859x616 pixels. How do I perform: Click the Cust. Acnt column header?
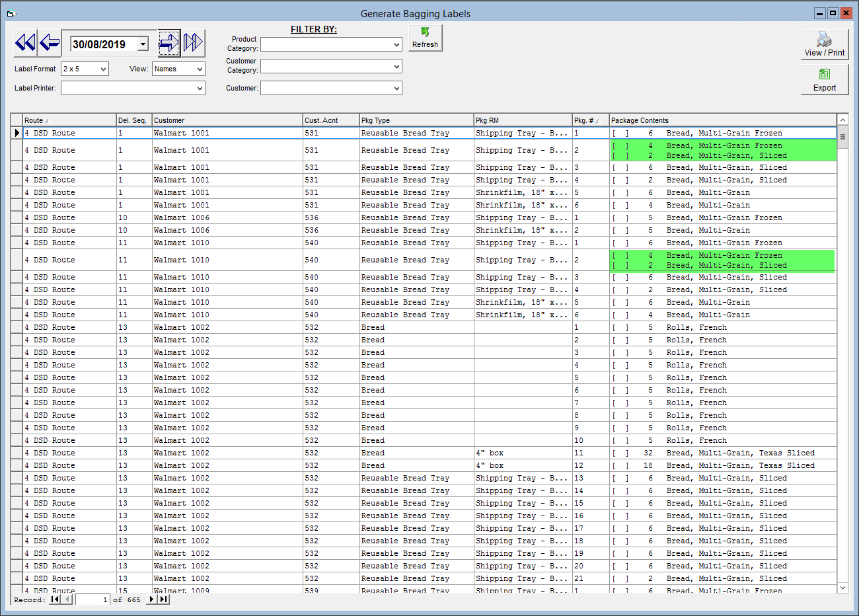pos(331,120)
